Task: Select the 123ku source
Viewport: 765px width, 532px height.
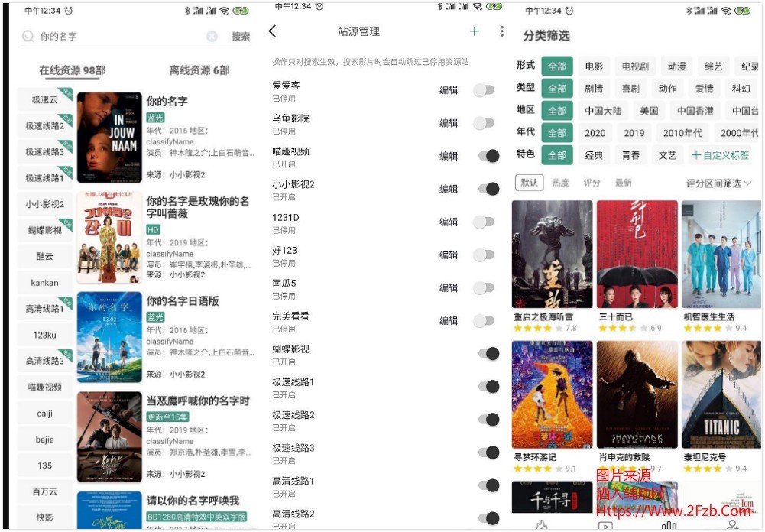Action: tap(45, 335)
